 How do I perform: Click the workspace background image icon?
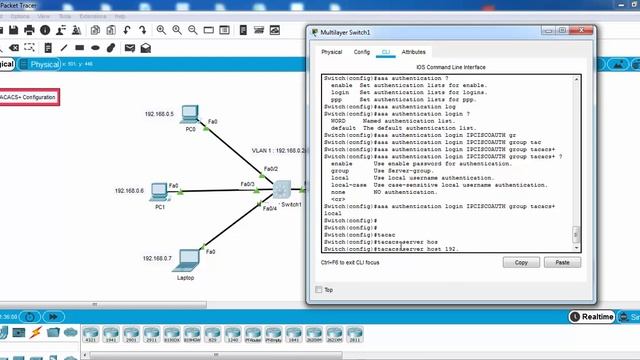pos(618,64)
